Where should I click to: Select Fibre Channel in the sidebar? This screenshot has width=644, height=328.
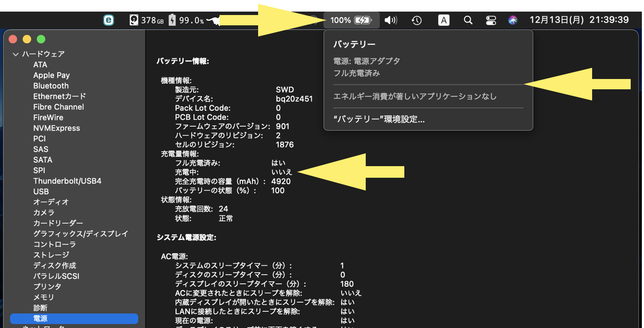pyautogui.click(x=59, y=107)
